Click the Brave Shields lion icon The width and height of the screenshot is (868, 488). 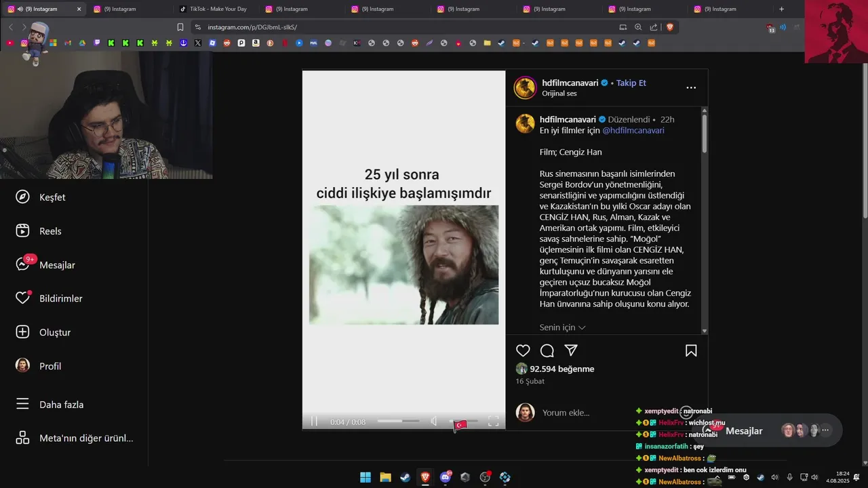tap(670, 27)
